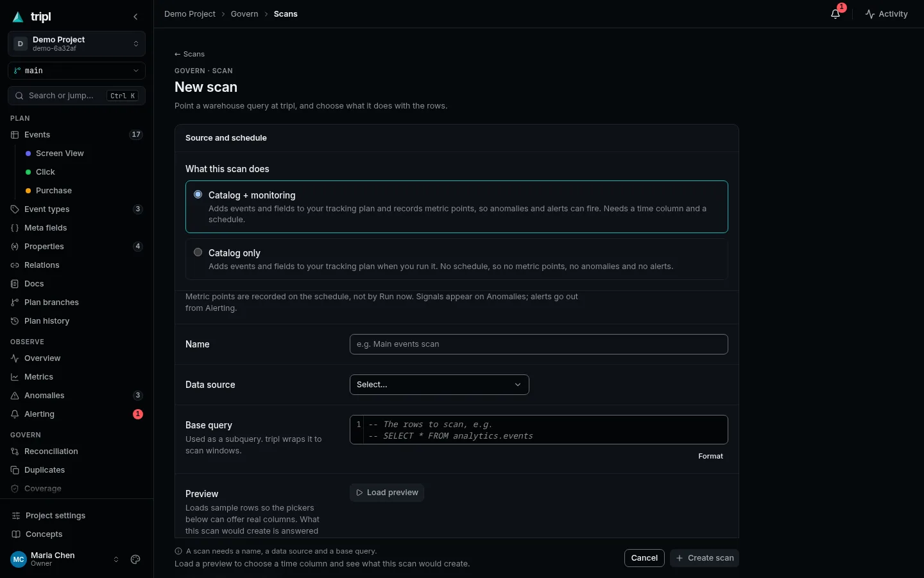This screenshot has width=924, height=578.
Task: Click the Plan branches icon
Action: [x=15, y=302]
